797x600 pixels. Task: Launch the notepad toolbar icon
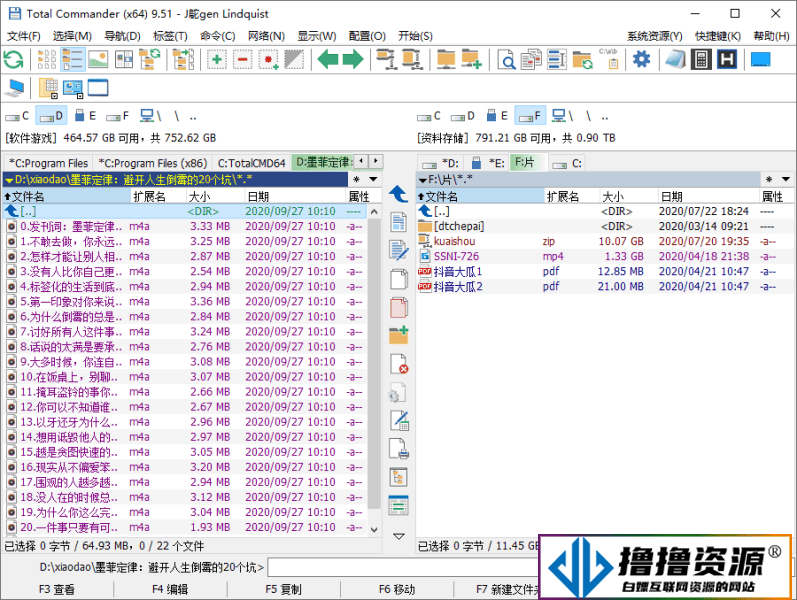676,59
